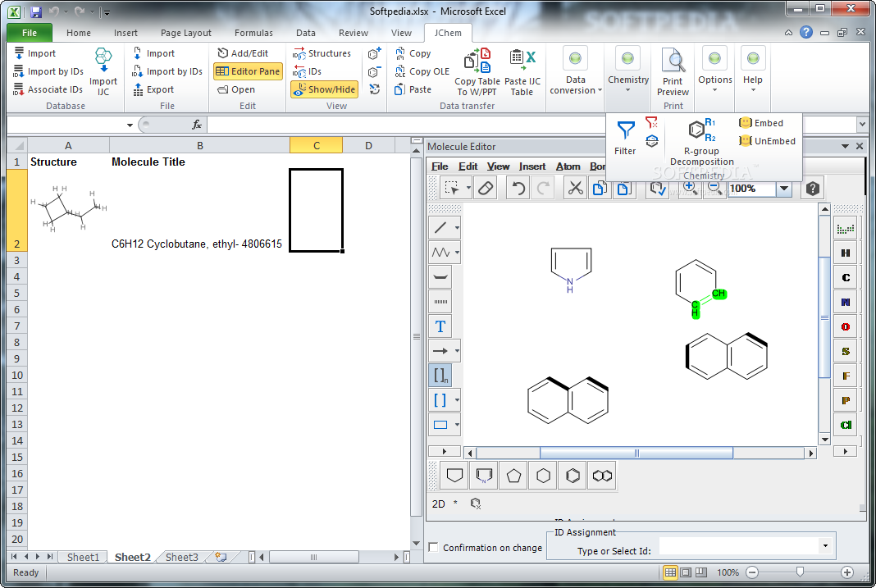This screenshot has width=876, height=588.
Task: Click the cut scissors icon
Action: pyautogui.click(x=575, y=188)
